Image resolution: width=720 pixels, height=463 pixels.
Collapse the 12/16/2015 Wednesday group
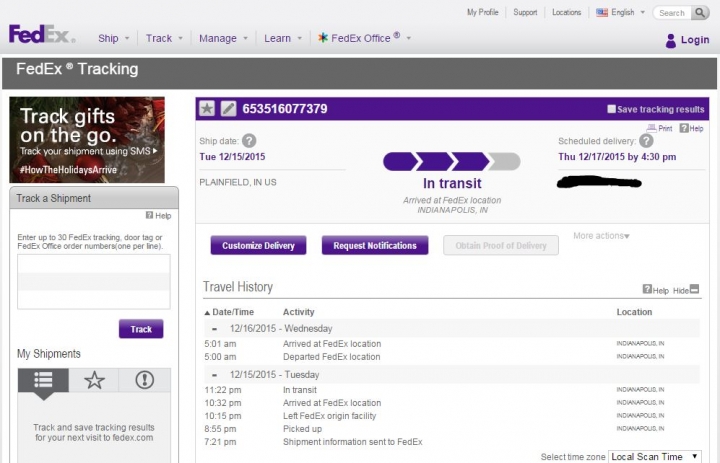(214, 329)
